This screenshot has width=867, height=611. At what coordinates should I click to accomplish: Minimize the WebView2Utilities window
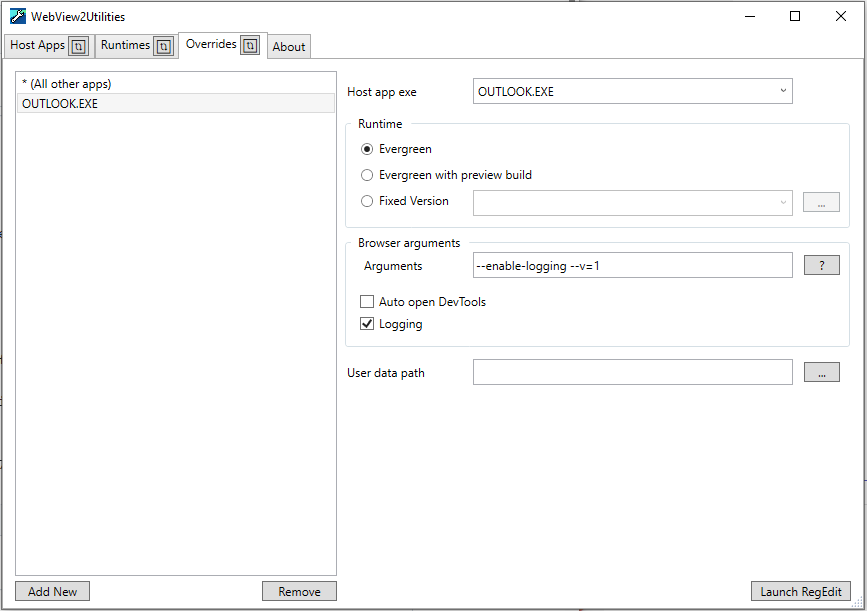[x=750, y=17]
